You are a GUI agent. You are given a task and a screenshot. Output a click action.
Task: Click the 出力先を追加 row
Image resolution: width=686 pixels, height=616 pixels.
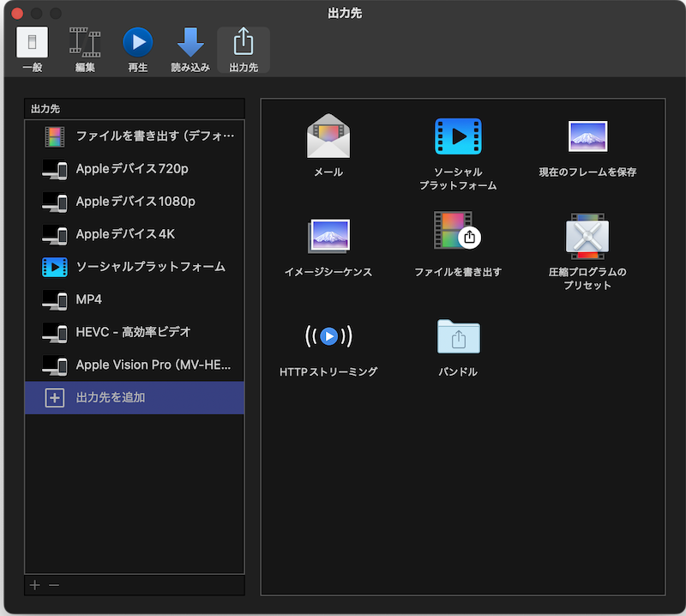(135, 397)
